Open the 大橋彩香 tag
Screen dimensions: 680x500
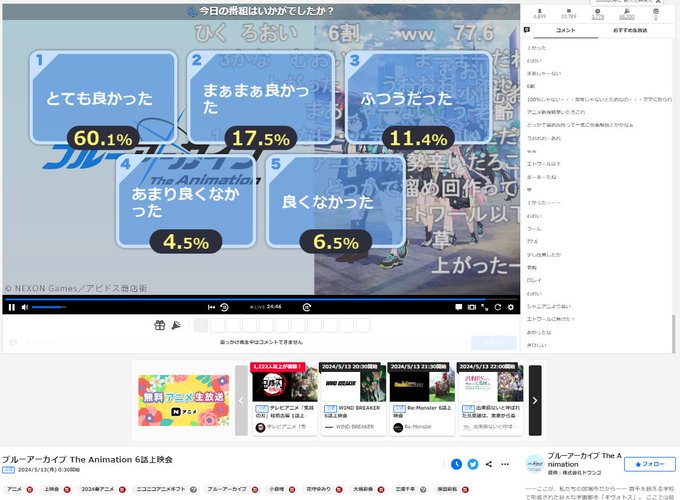pyautogui.click(x=363, y=489)
